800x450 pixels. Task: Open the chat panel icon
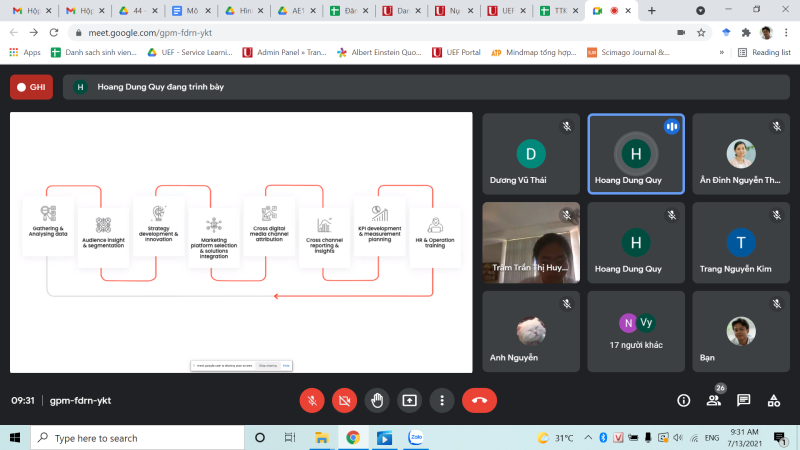point(744,400)
